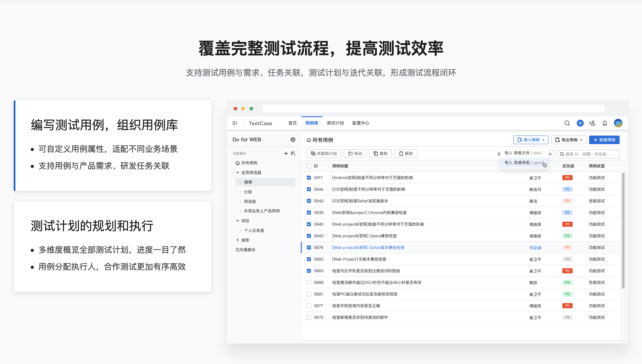Click the blue plus create icon
Screen dimensions: 642x364
pos(580,123)
